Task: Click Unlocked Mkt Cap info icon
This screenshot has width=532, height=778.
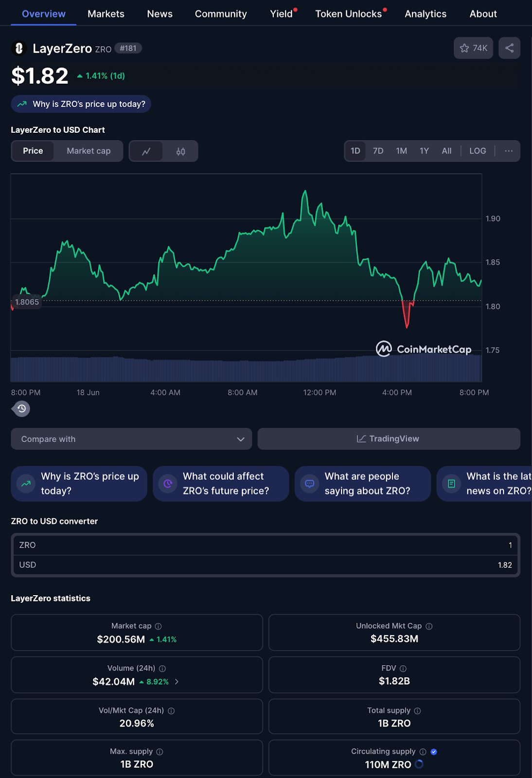Action: pos(429,626)
